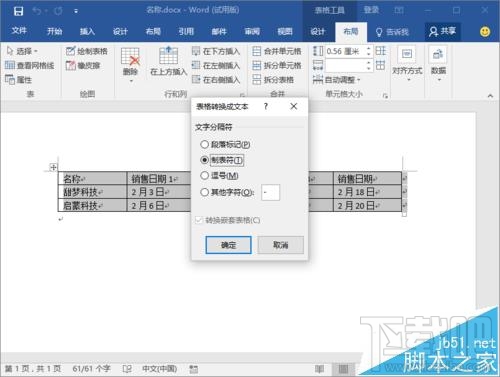Click the row height stepper arrows
The width and height of the screenshot is (500, 377).
368,51
